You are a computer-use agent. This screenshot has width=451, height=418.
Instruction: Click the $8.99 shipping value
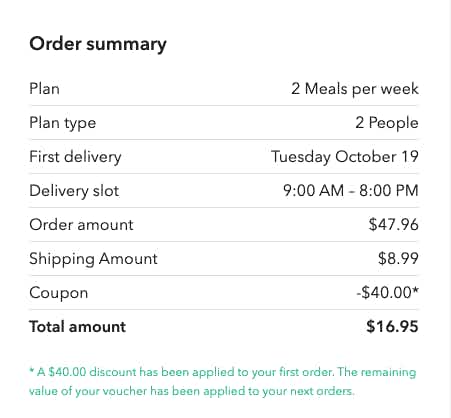(x=398, y=259)
